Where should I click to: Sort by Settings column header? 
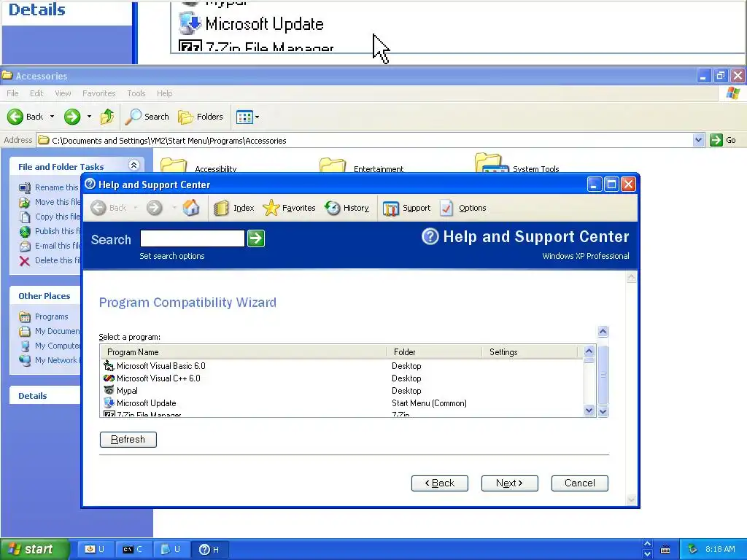[530, 352]
